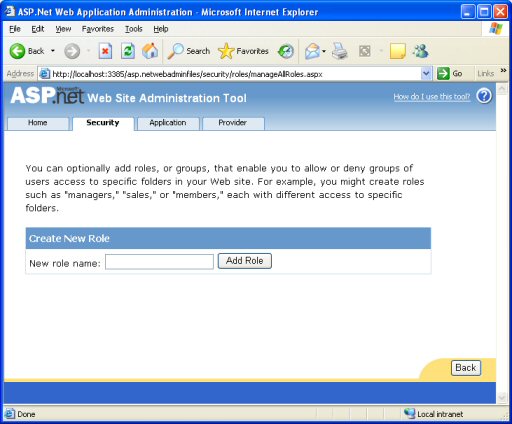Click the Local intranet zone icon
This screenshot has height=424, width=512.
pos(409,413)
